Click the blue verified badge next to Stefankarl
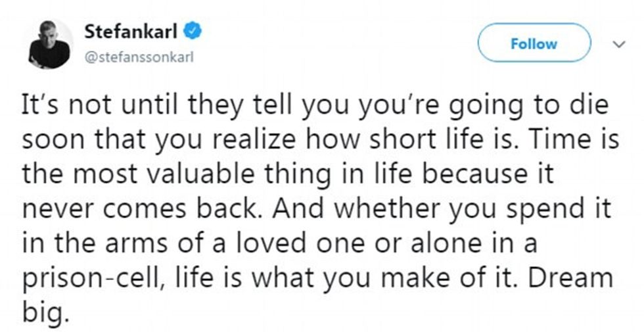 tap(193, 31)
